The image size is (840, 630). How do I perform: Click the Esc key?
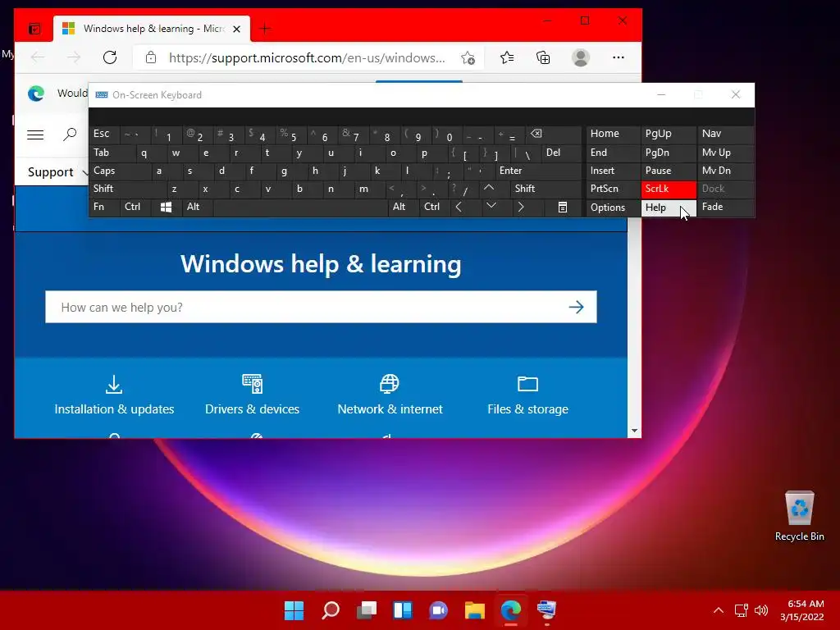104,134
